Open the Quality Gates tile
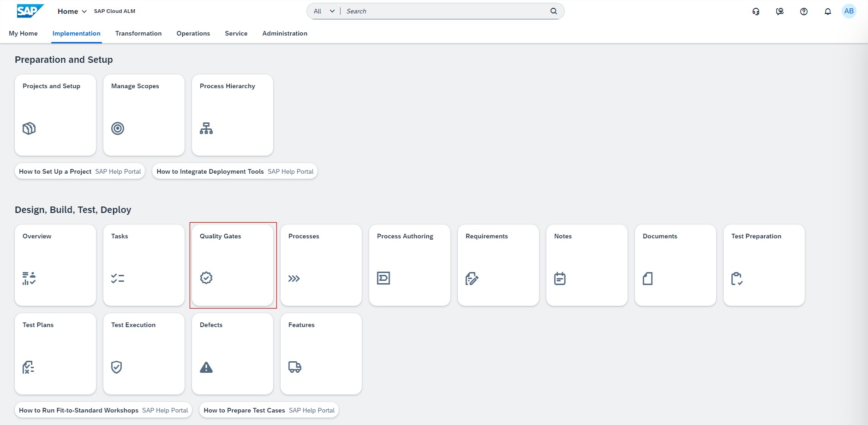The height and width of the screenshot is (425, 868). tap(232, 265)
